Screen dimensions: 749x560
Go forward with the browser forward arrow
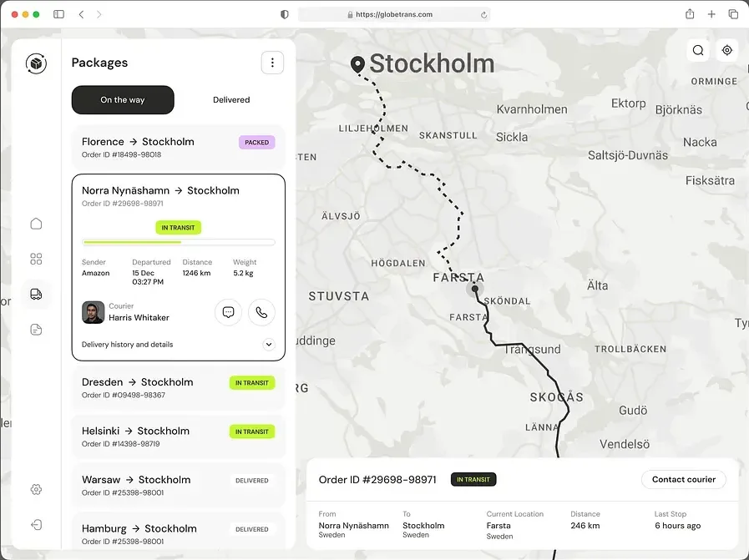coord(99,14)
